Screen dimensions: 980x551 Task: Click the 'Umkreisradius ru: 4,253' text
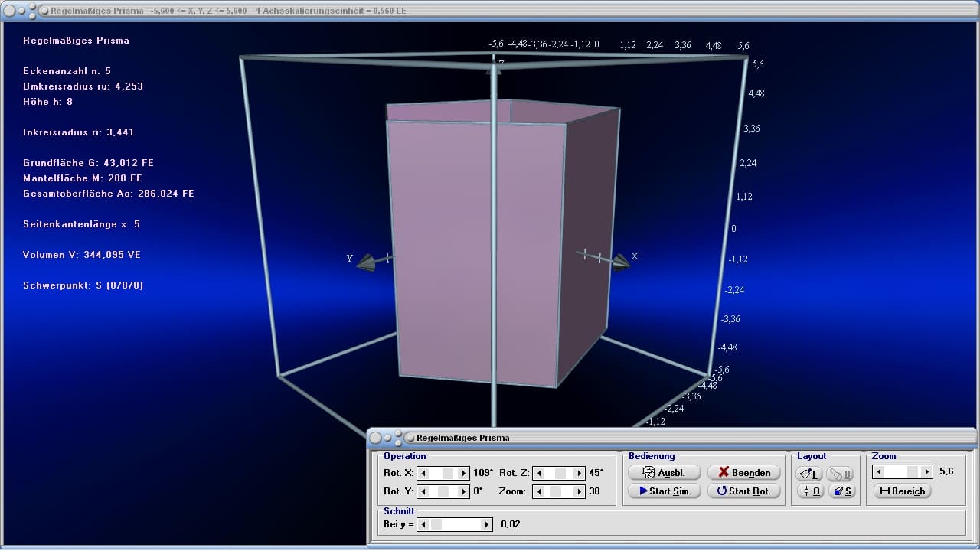(x=83, y=86)
